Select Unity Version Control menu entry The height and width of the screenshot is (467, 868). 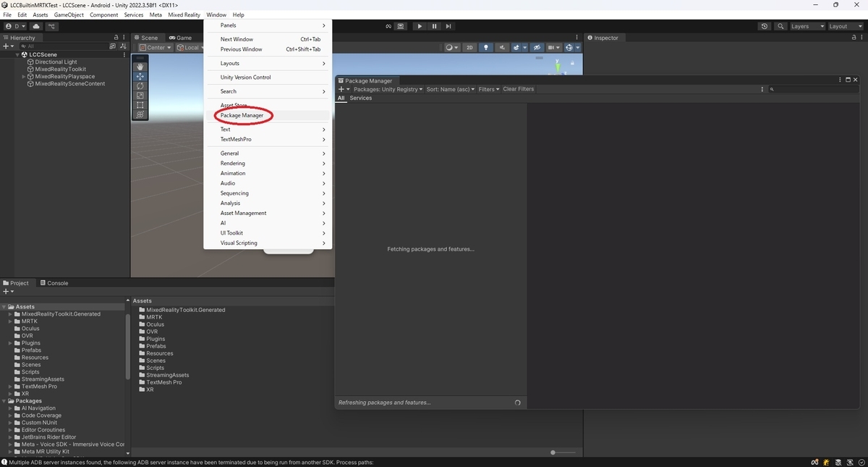click(268, 77)
